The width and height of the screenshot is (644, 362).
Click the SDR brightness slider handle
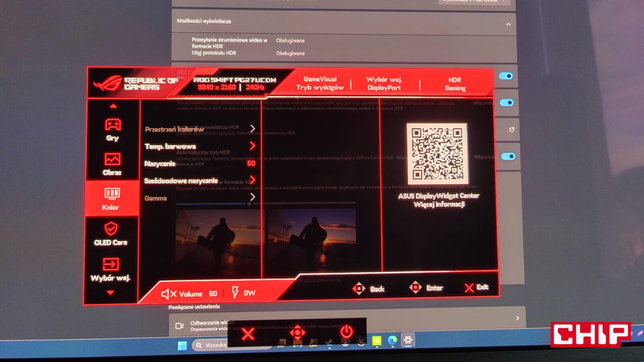249,204
